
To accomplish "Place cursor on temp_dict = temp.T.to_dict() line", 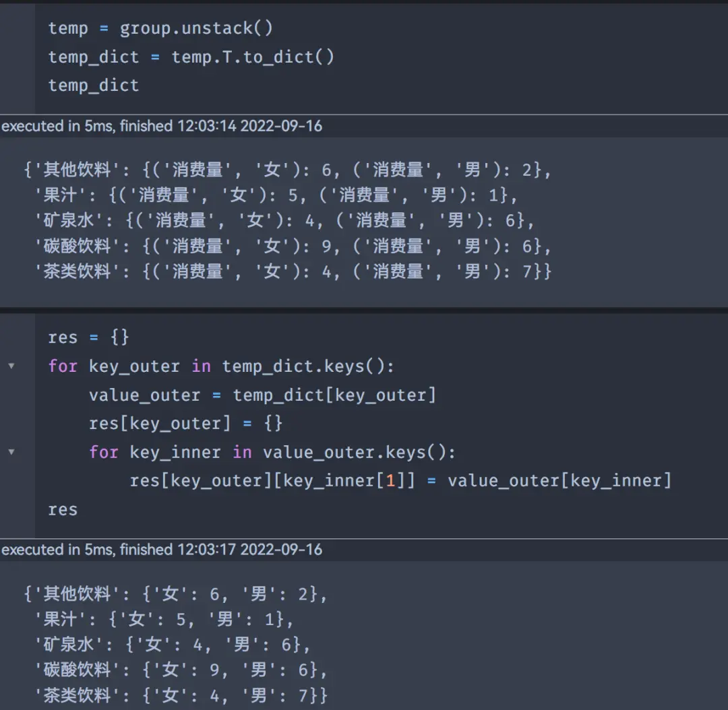I will pyautogui.click(x=191, y=57).
